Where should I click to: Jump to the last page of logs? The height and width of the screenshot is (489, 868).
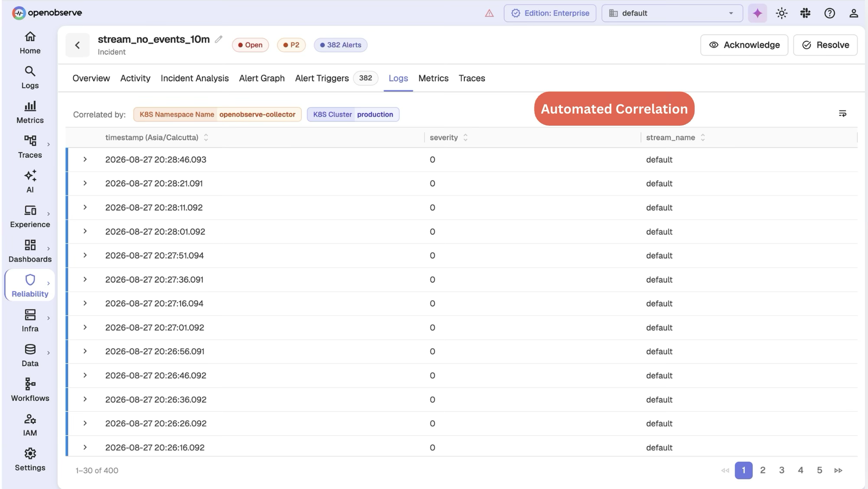pos(839,470)
